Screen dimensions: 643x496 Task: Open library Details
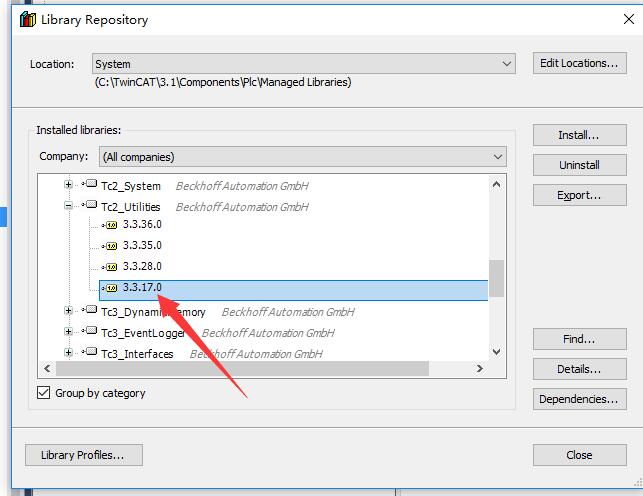(579, 369)
